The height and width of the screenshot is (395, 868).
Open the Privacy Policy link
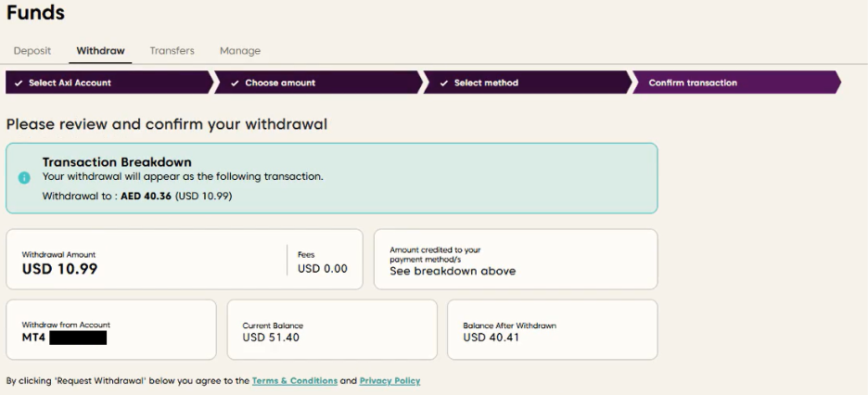389,381
